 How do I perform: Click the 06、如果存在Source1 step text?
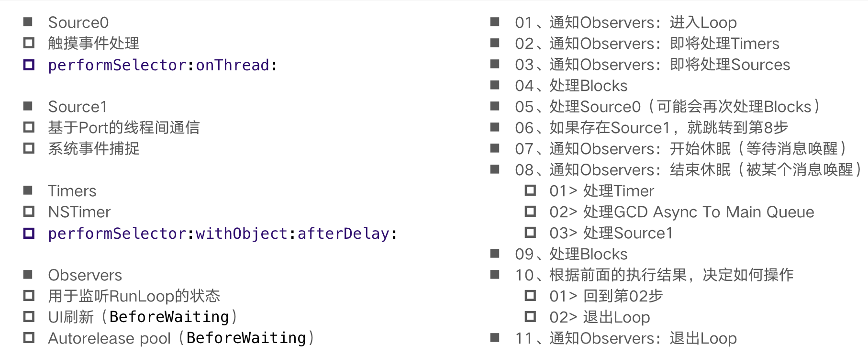point(651,127)
